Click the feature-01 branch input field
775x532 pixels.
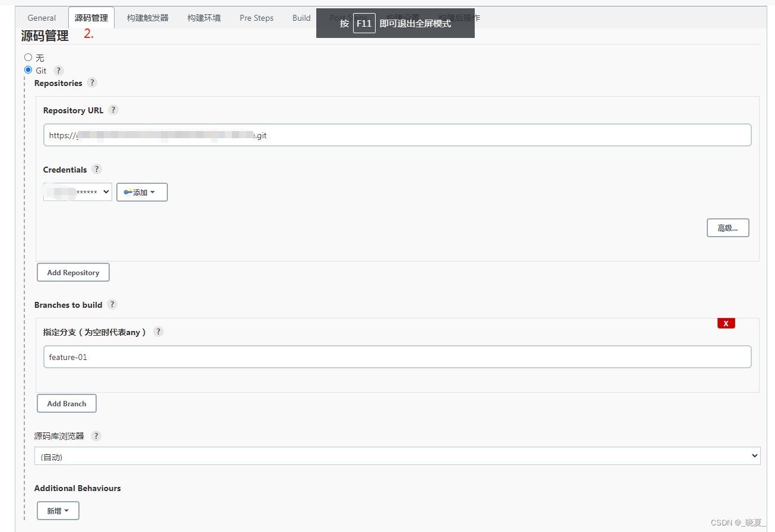(398, 357)
